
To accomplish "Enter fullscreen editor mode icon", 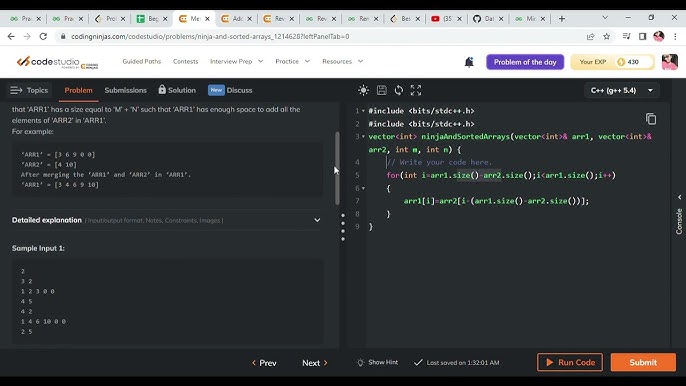I will point(416,90).
